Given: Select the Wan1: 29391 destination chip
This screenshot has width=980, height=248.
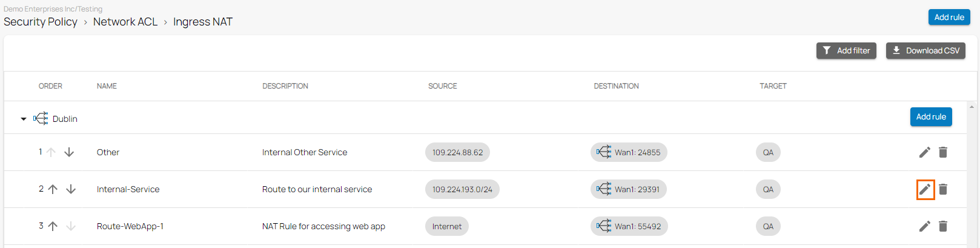Looking at the screenshot, I should [629, 189].
